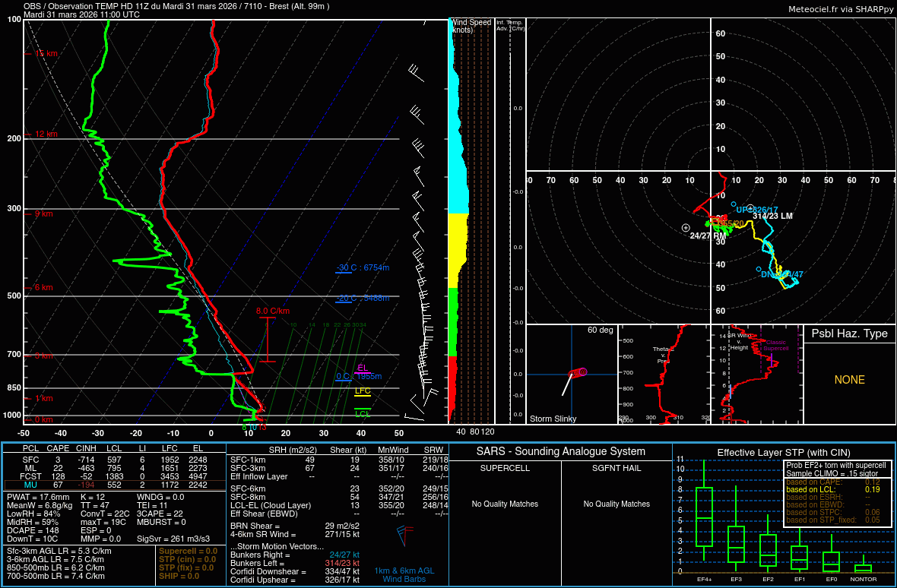Click NONE in the Psbl Haz Type panel
Screen dimensions: 897x588
point(849,380)
